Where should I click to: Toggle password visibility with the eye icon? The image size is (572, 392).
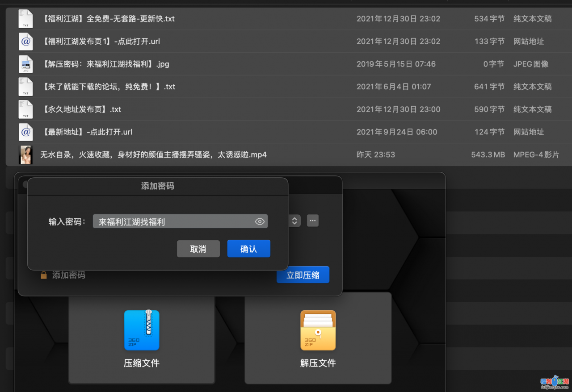260,221
